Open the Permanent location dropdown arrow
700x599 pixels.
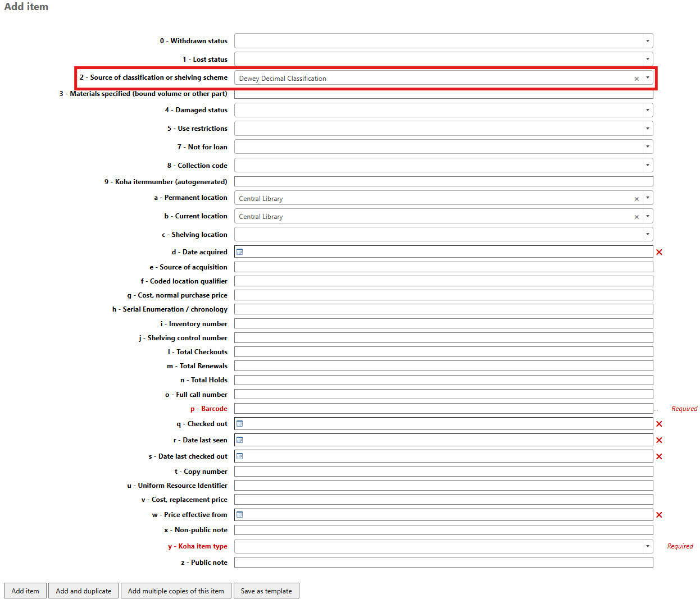[647, 198]
